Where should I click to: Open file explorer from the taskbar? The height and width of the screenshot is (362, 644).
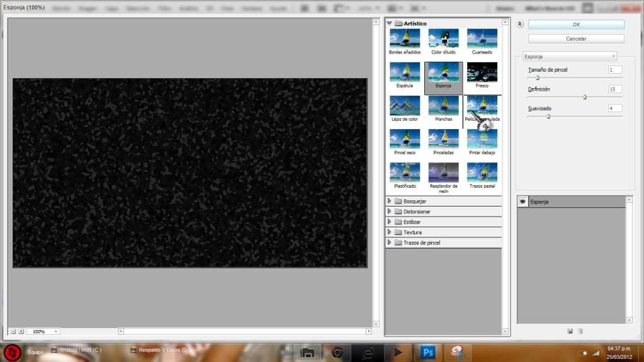click(x=307, y=353)
